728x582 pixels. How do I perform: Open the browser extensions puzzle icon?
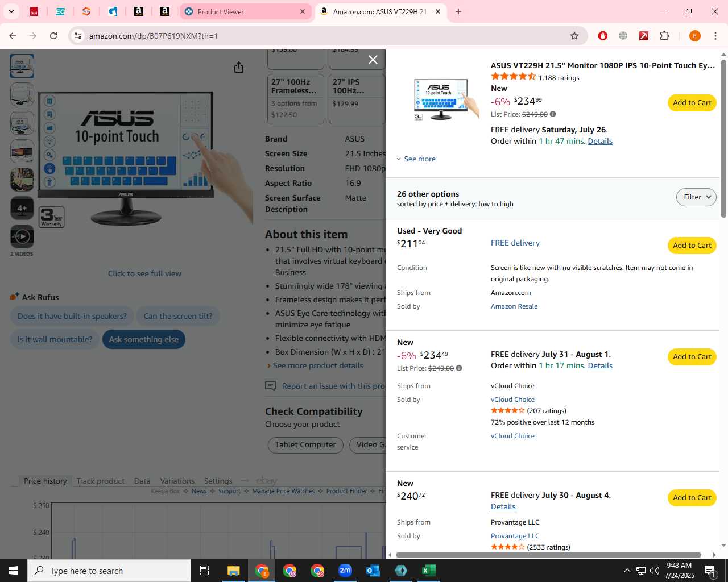(x=664, y=36)
